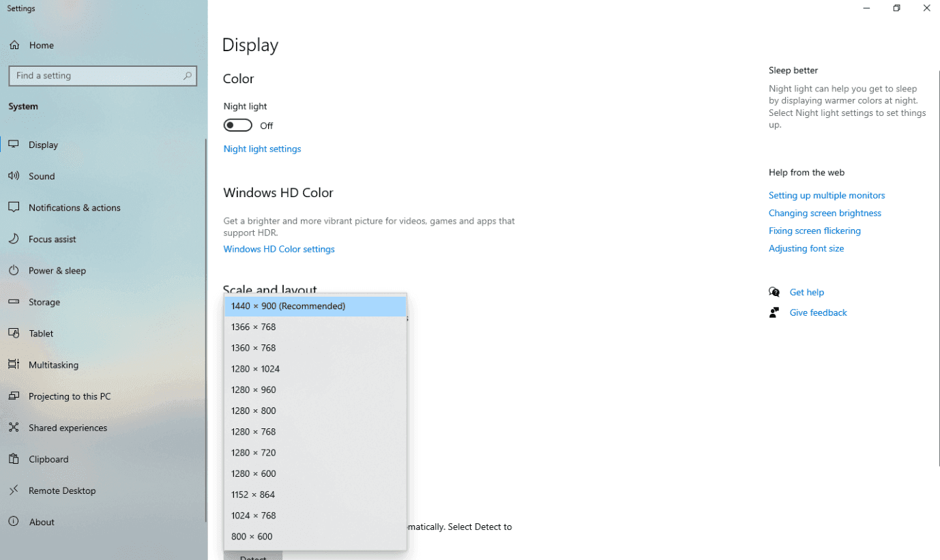Open Storage settings
940x560 pixels.
pyautogui.click(x=44, y=301)
